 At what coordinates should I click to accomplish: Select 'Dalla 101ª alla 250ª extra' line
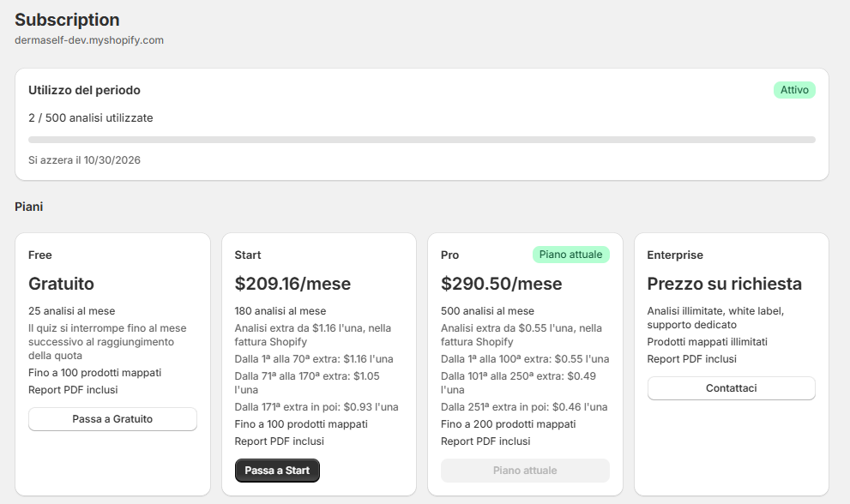coord(518,382)
